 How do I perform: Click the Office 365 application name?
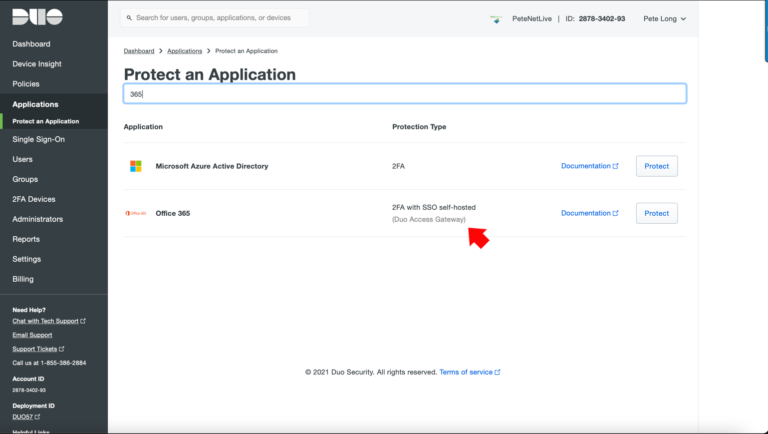tap(172, 213)
